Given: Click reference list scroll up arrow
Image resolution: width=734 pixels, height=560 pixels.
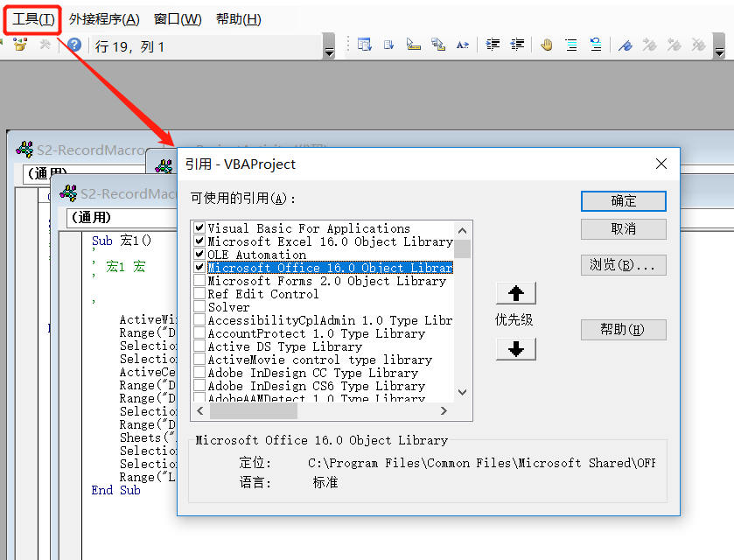Looking at the screenshot, I should click(462, 230).
